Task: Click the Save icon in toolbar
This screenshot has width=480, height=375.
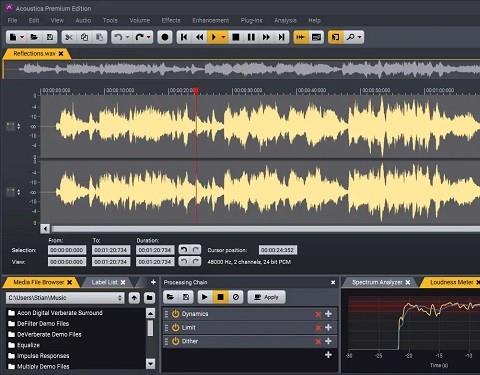Action: pyautogui.click(x=50, y=37)
